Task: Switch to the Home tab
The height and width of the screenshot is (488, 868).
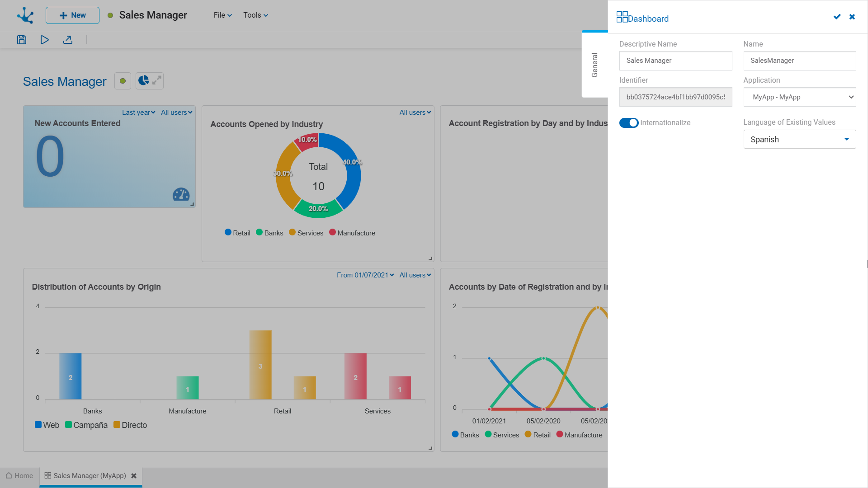Action: point(19,476)
